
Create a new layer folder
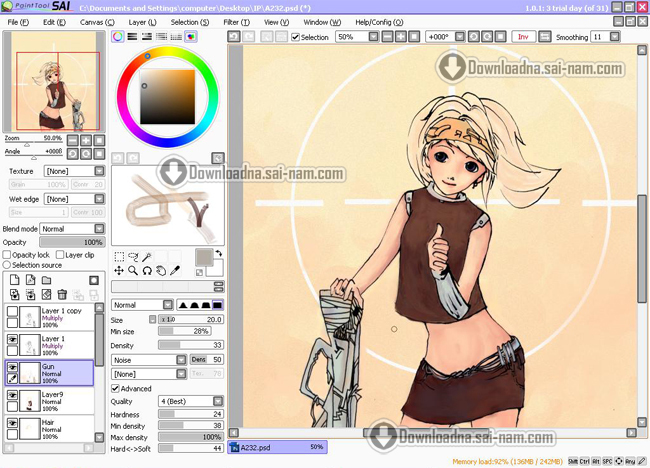click(x=46, y=280)
